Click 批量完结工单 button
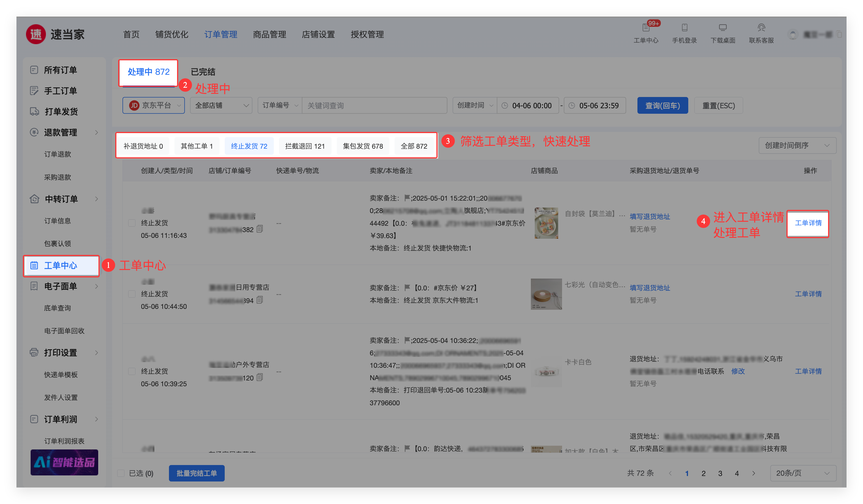This screenshot has height=504, width=863. click(x=197, y=473)
